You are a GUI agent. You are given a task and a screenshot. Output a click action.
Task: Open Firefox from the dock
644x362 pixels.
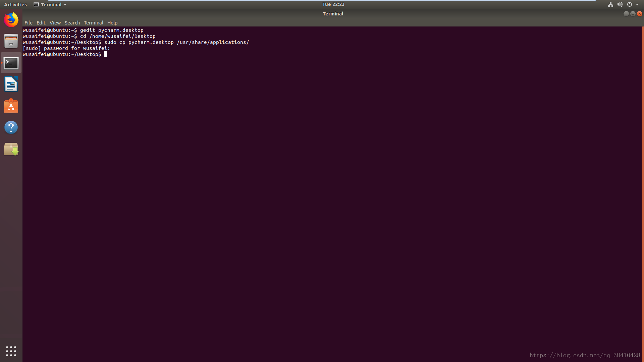click(x=11, y=20)
